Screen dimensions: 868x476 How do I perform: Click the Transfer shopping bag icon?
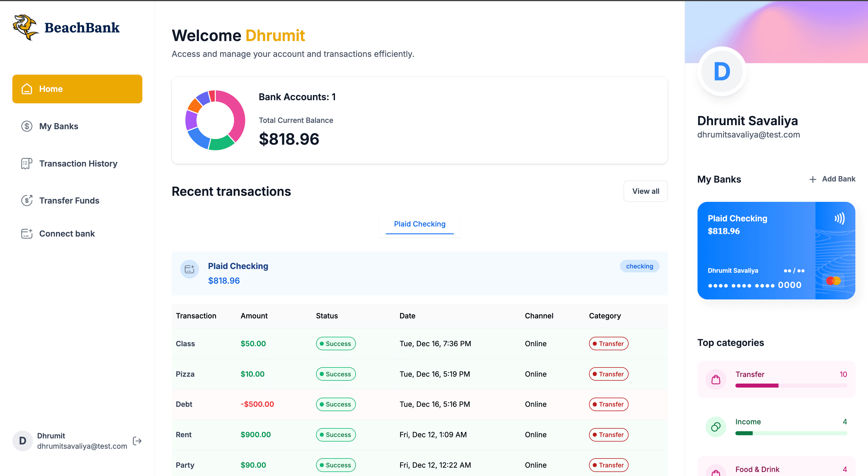click(716, 380)
